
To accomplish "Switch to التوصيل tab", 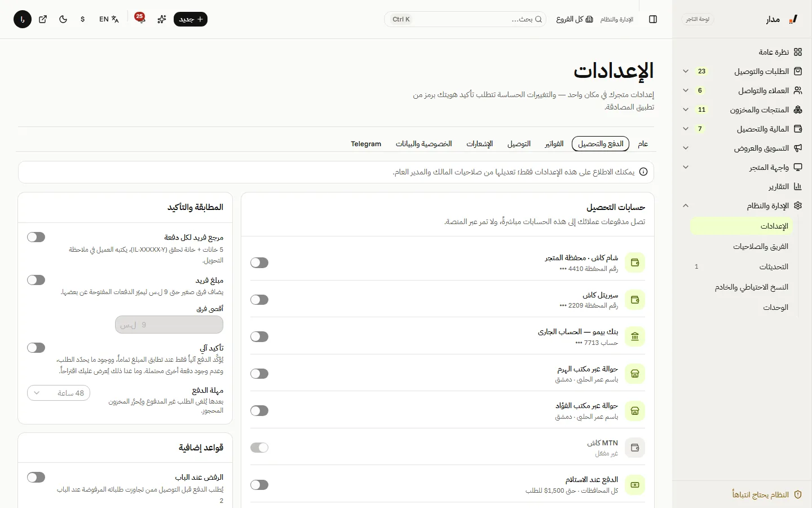I will click(x=519, y=144).
